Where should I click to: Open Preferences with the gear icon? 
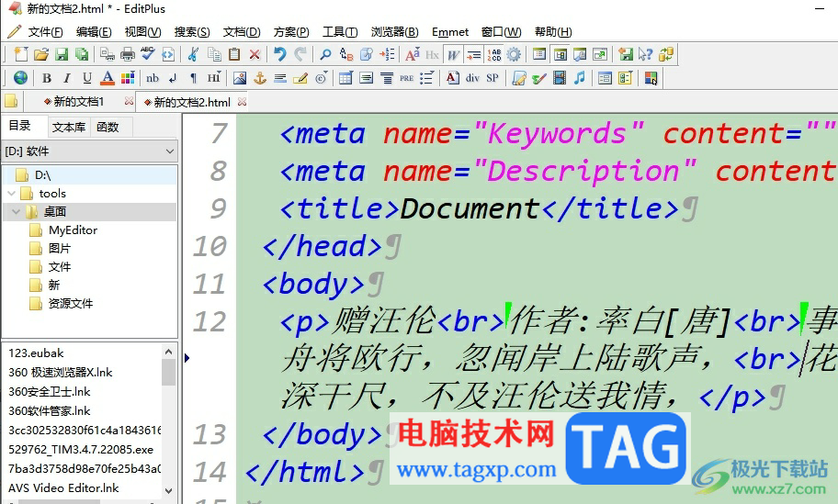tap(514, 54)
